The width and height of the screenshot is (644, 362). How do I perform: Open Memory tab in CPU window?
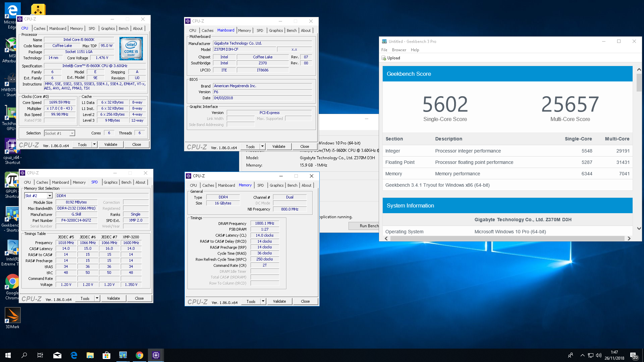coord(76,28)
